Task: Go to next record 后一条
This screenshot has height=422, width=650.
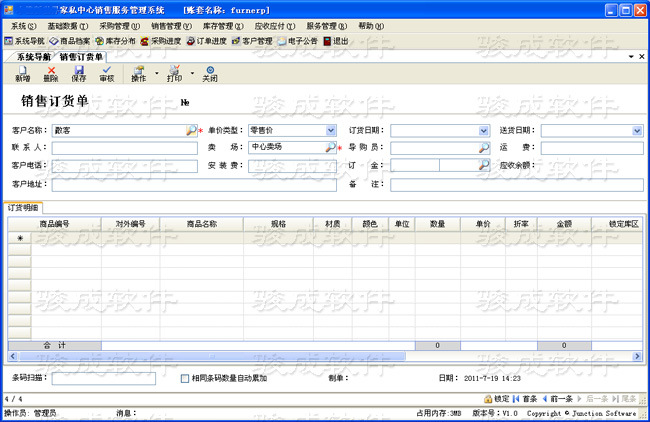Action: [x=592, y=399]
